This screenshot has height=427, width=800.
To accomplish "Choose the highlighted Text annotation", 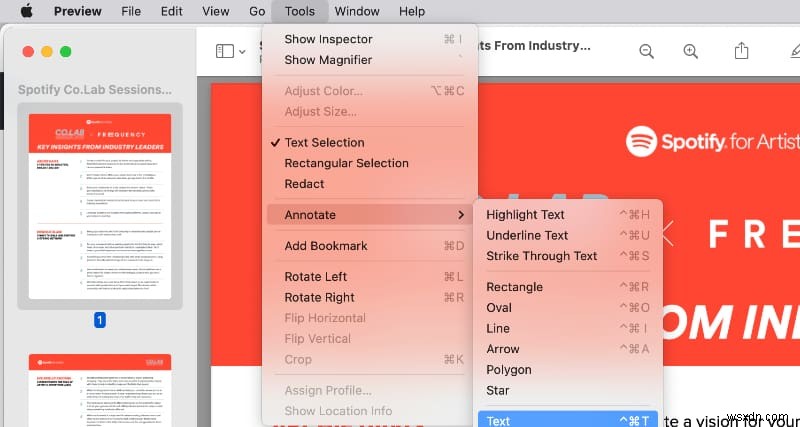I will click(x=568, y=421).
